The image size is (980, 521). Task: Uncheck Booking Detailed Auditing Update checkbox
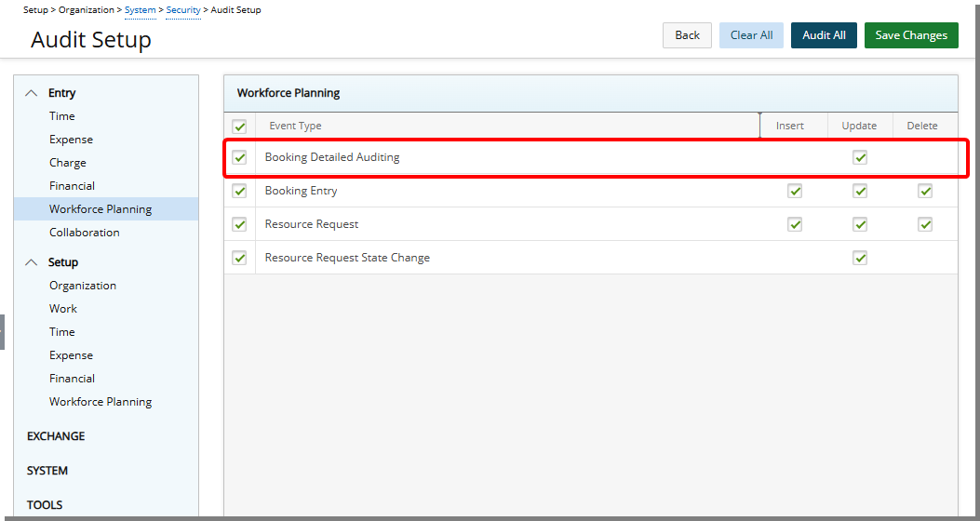coord(860,157)
